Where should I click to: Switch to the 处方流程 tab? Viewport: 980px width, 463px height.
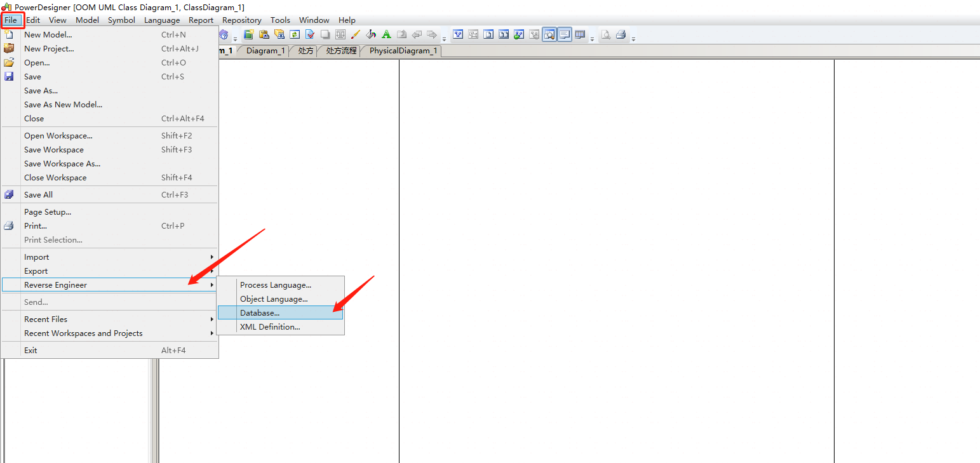point(341,51)
